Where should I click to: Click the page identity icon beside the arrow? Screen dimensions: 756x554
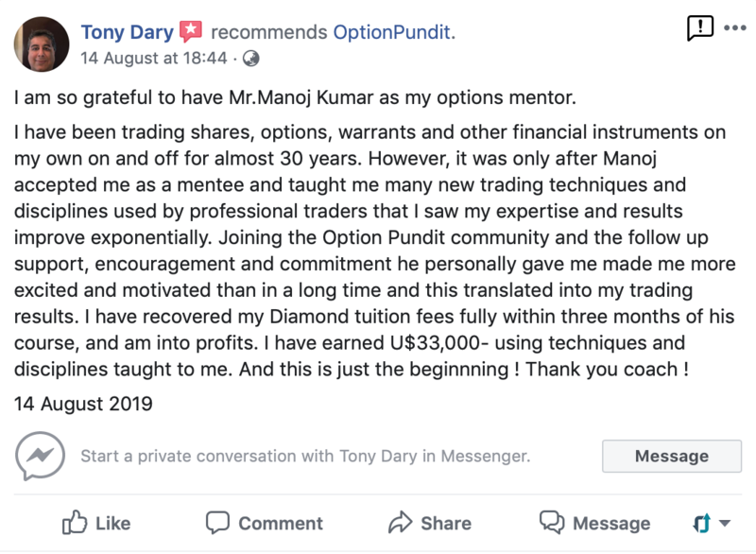click(x=701, y=522)
